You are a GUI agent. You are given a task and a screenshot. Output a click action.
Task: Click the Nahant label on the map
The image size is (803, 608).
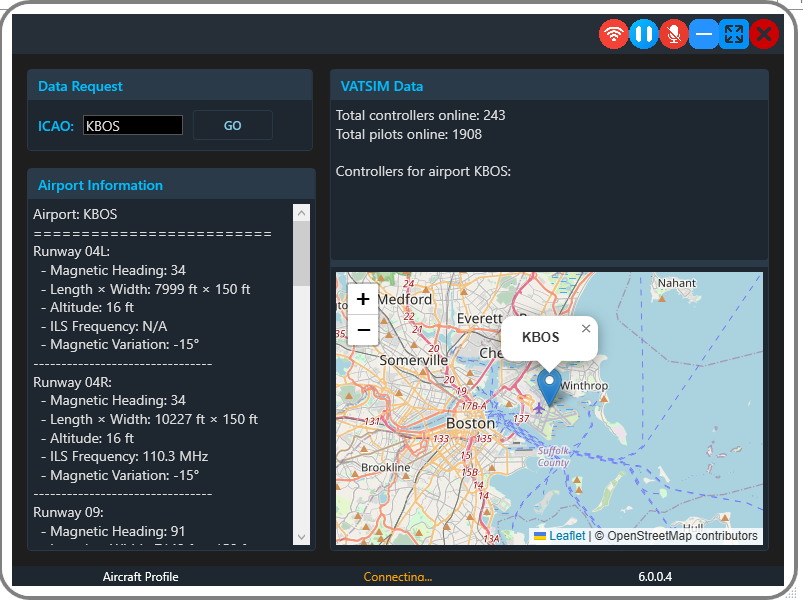677,283
